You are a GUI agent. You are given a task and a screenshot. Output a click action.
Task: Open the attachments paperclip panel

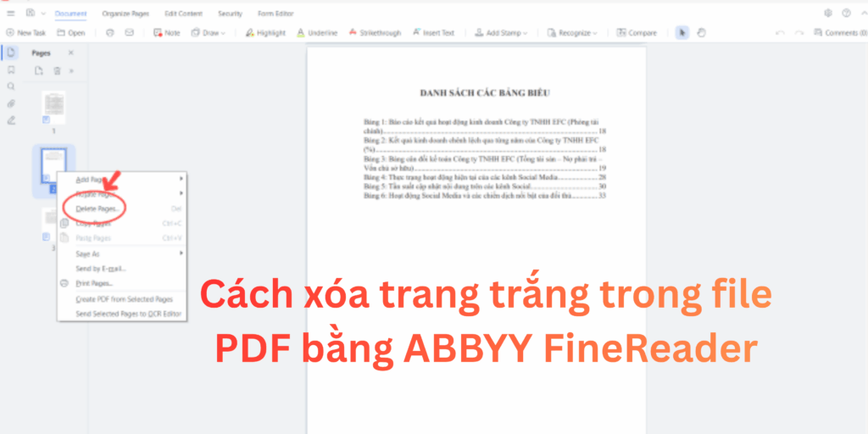pyautogui.click(x=11, y=103)
